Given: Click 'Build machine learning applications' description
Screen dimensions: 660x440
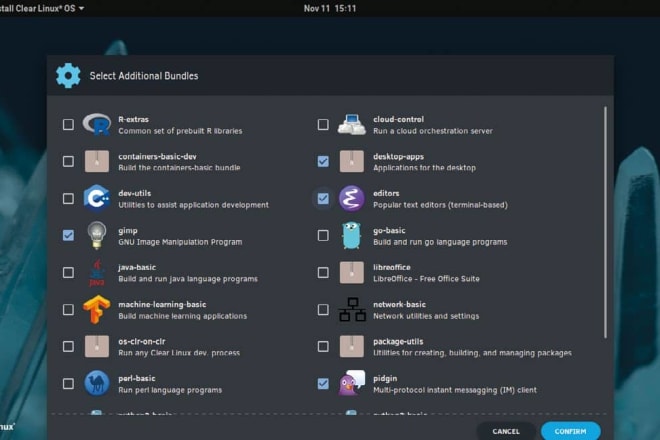Looking at the screenshot, I should pyautogui.click(x=183, y=316).
